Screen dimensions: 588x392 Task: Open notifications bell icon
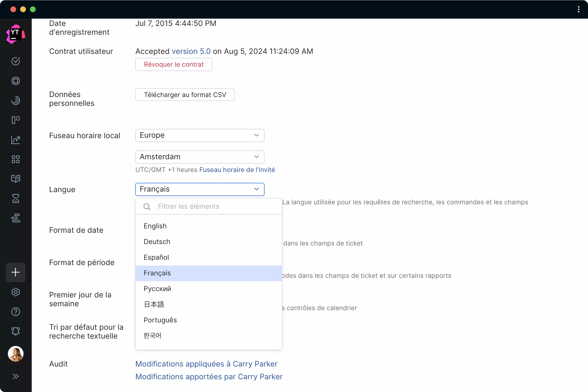click(x=15, y=331)
